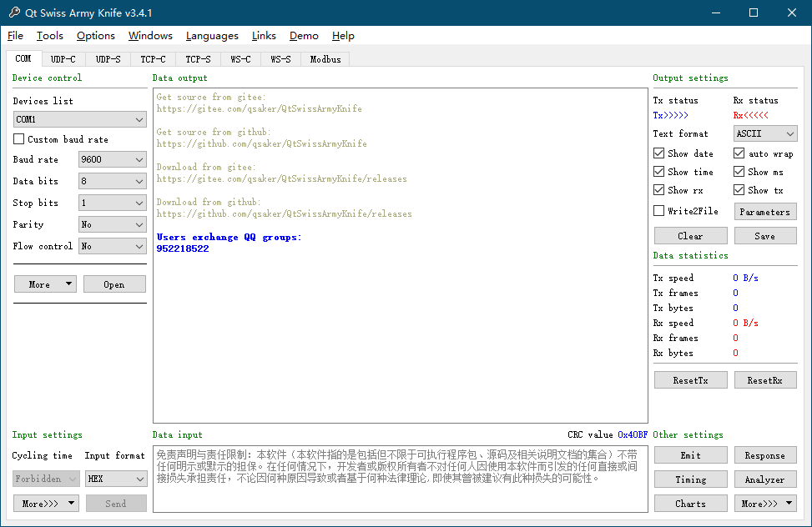The width and height of the screenshot is (812, 527).
Task: Expand the More>>> button in Input settings
Action: 46,503
